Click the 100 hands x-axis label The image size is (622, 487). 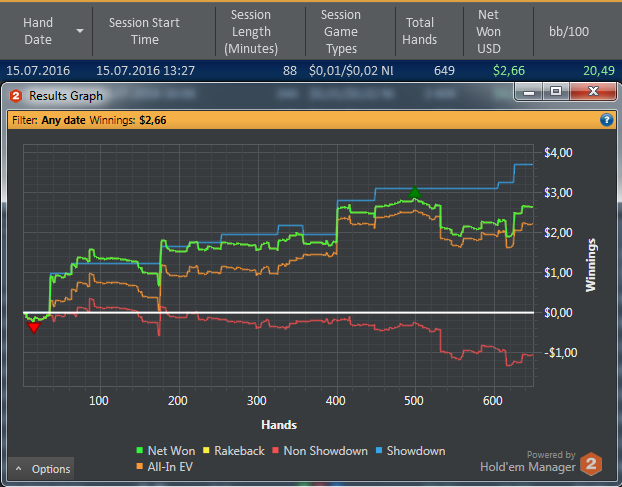click(x=98, y=401)
